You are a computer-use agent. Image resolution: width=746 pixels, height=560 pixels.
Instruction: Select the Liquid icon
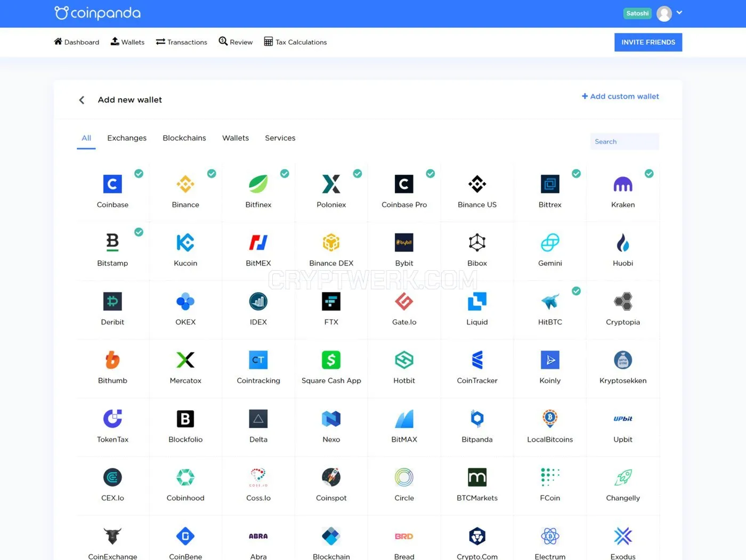pos(477,302)
